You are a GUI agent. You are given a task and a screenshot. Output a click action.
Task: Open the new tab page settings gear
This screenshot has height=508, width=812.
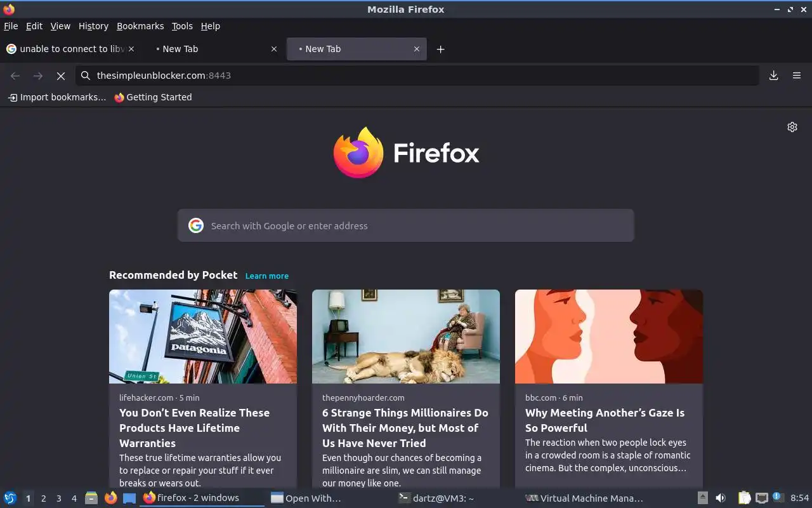[792, 127]
